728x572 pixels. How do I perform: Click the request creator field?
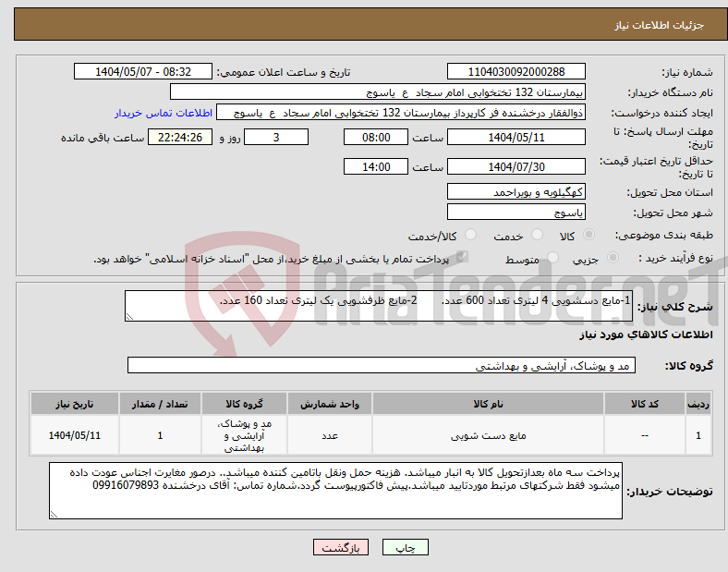click(x=401, y=113)
